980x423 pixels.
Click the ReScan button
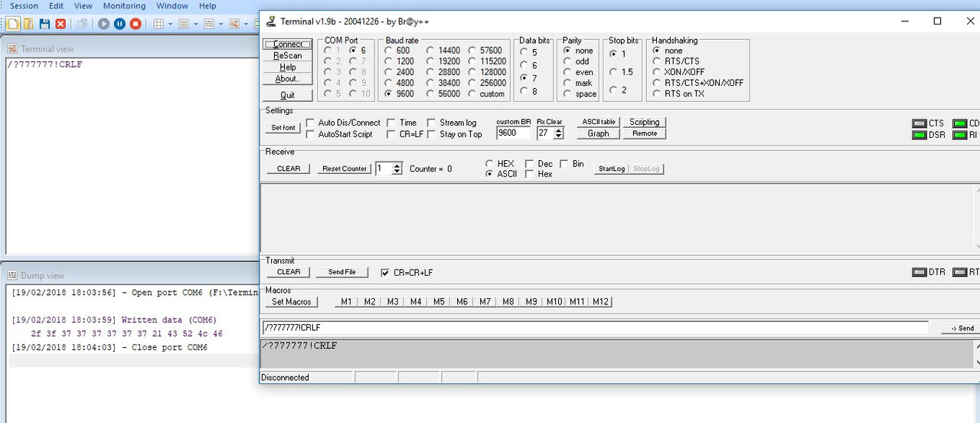click(x=288, y=56)
